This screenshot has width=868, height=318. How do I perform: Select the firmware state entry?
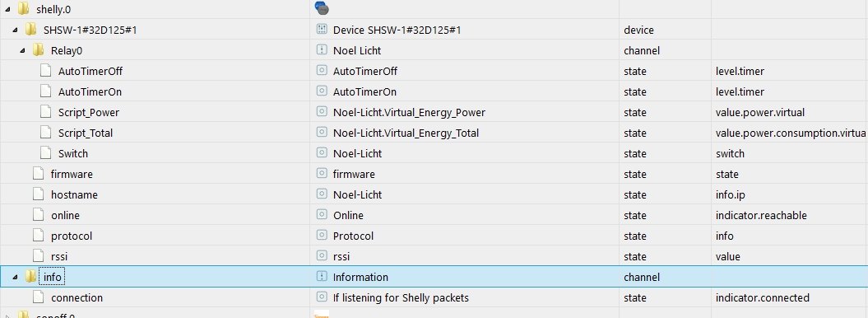click(72, 174)
